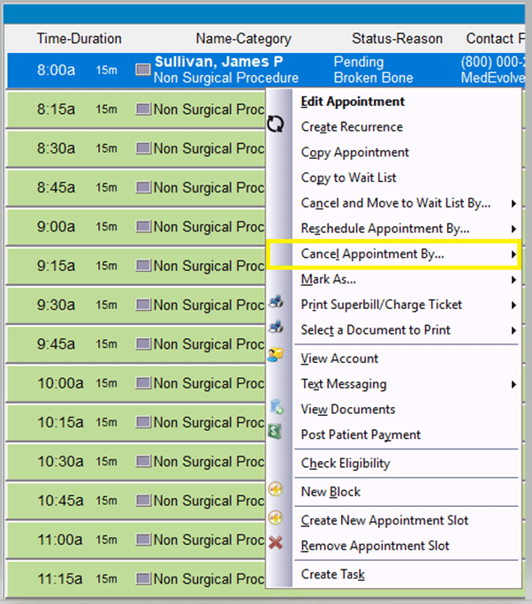Image resolution: width=532 pixels, height=604 pixels.
Task: Choose Copy to Wait List menu entry
Action: (348, 178)
